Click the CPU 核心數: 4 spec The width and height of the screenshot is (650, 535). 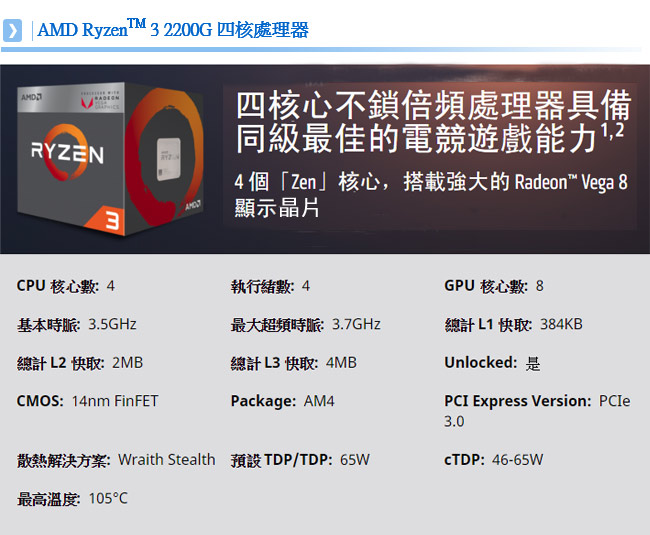[x=65, y=286]
